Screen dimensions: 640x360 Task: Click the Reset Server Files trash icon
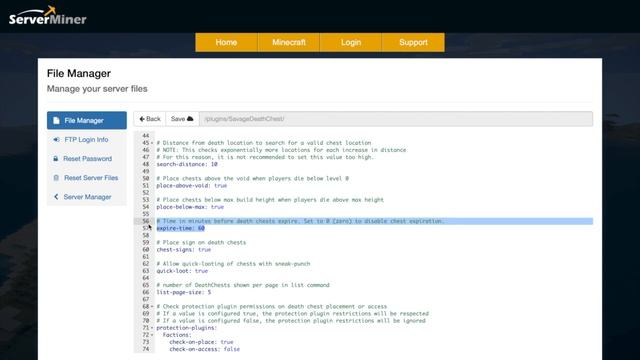click(56, 178)
